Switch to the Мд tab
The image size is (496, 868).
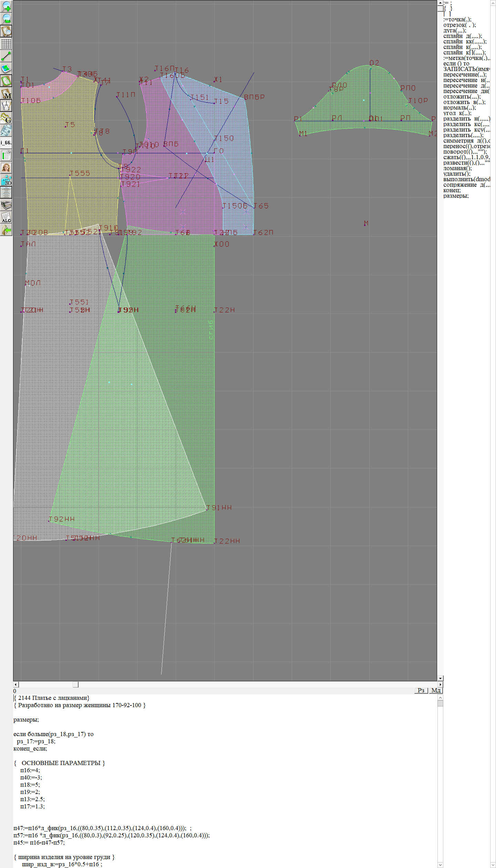coord(435,690)
